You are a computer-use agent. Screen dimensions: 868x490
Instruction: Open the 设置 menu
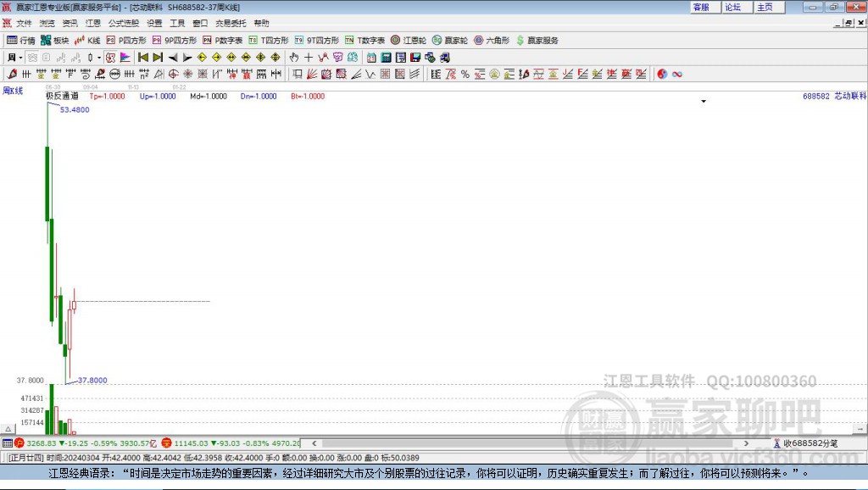pyautogui.click(x=154, y=23)
